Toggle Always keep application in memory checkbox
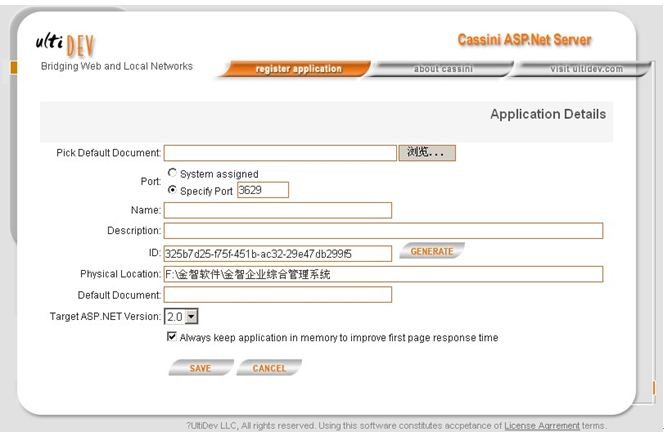 click(172, 337)
